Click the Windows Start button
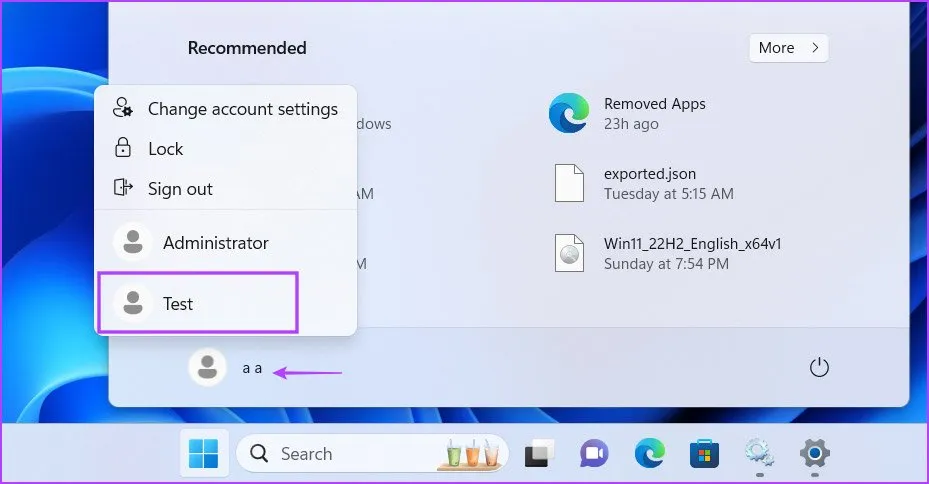The width and height of the screenshot is (929, 484). 204,454
